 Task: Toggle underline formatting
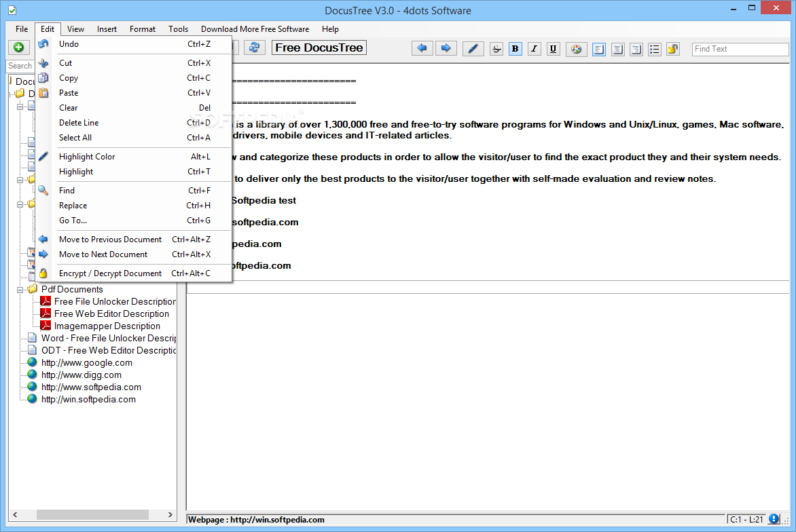point(553,49)
